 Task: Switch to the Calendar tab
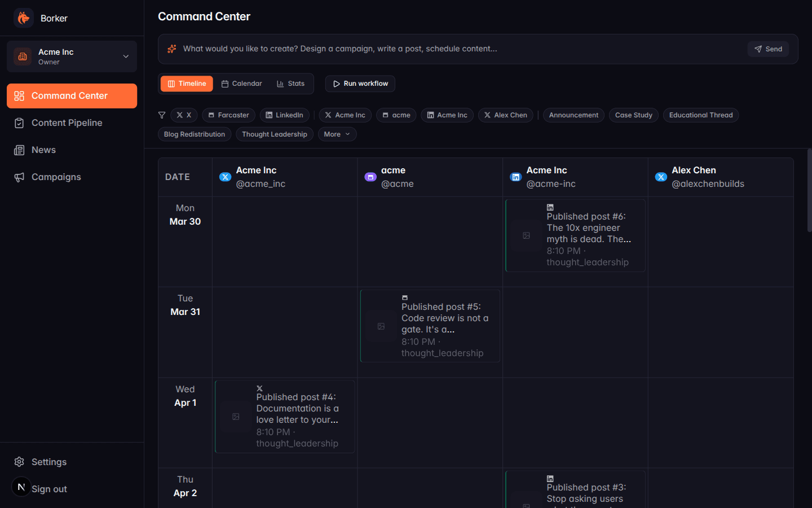(x=242, y=84)
